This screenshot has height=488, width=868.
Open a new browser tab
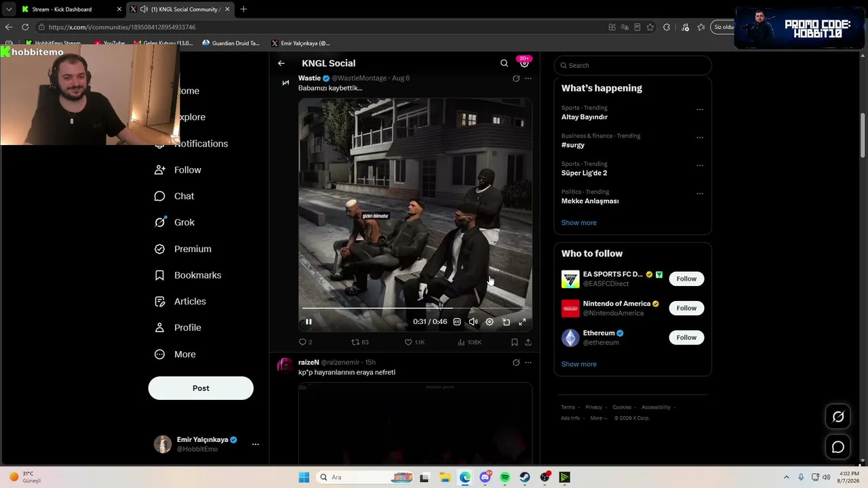(x=243, y=9)
